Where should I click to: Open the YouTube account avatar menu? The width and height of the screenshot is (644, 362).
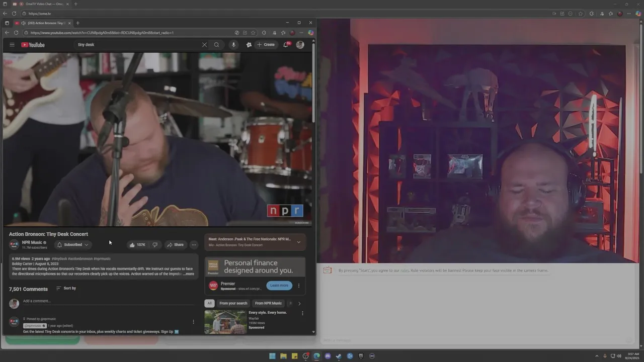(x=300, y=45)
